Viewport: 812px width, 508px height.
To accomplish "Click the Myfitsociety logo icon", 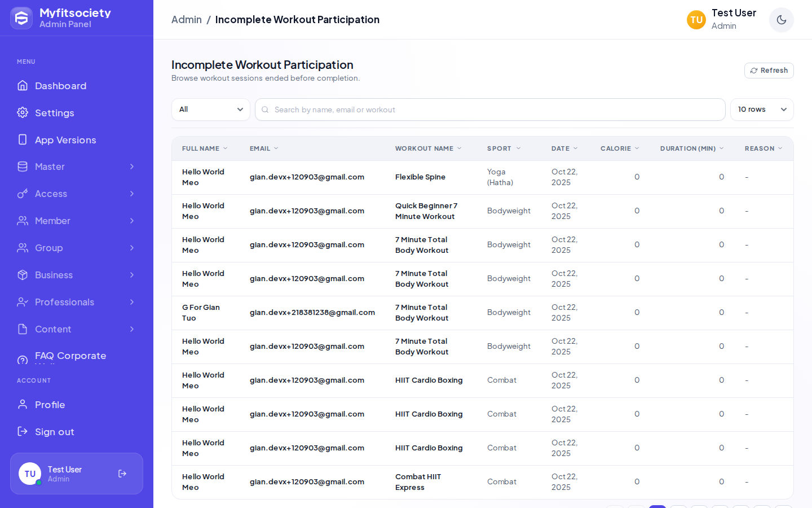I will 21,18.
